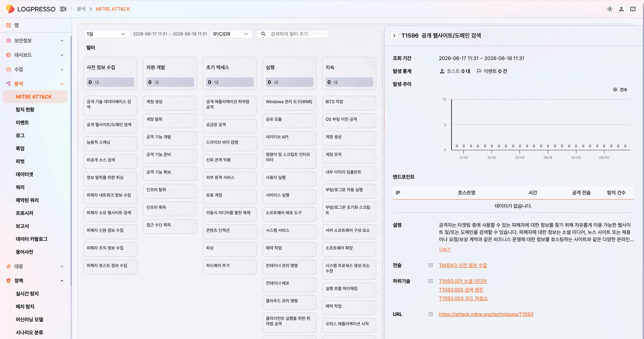Click the hosts 호스트 0 대 statistic
This screenshot has width=644, height=339.
455,71
